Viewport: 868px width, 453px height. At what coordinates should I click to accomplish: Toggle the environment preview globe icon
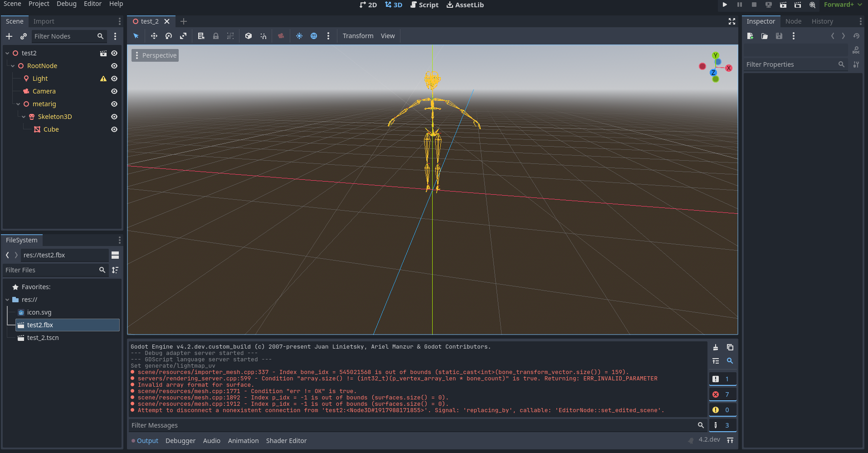tap(314, 36)
